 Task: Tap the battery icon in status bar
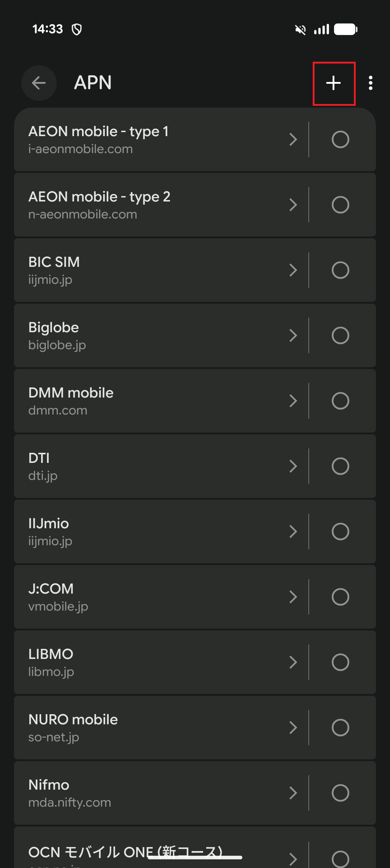[x=346, y=29]
